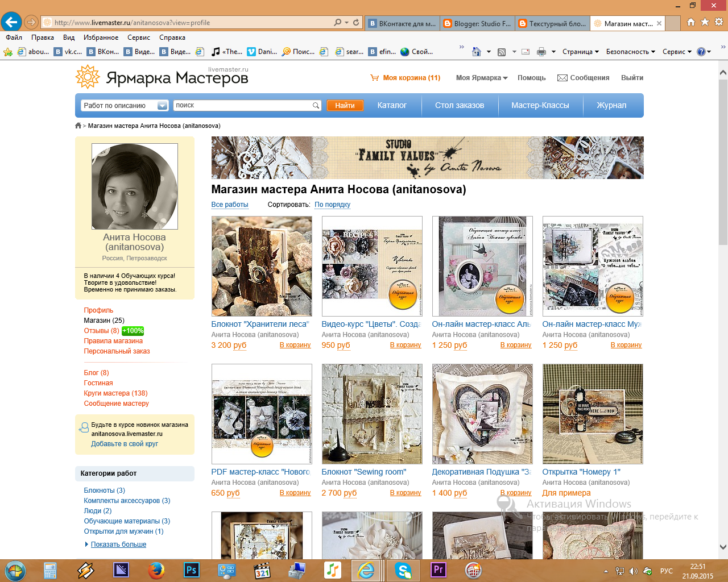Click the home breadcrumb icon
This screenshot has width=728, height=582.
[x=78, y=126]
